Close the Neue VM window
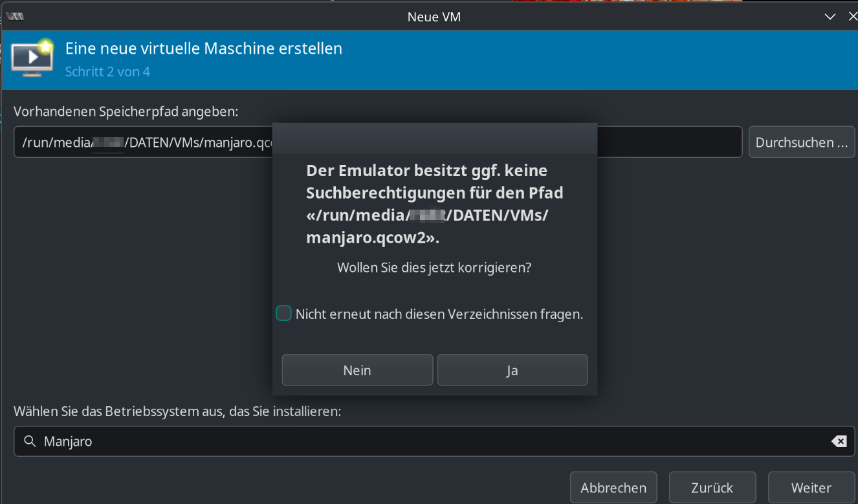This screenshot has width=858, height=504. (x=853, y=17)
